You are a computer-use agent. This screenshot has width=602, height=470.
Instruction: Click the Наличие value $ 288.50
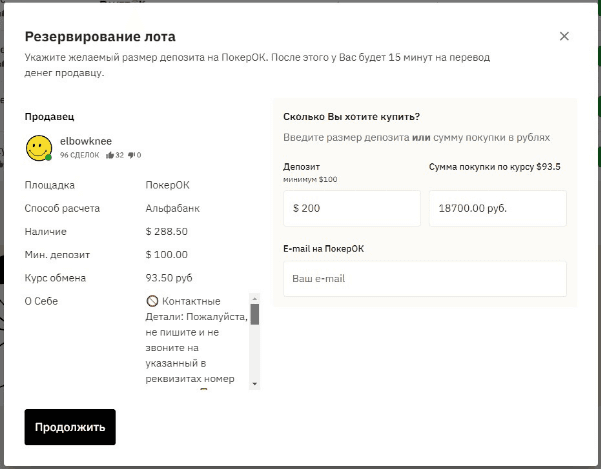[x=166, y=232]
